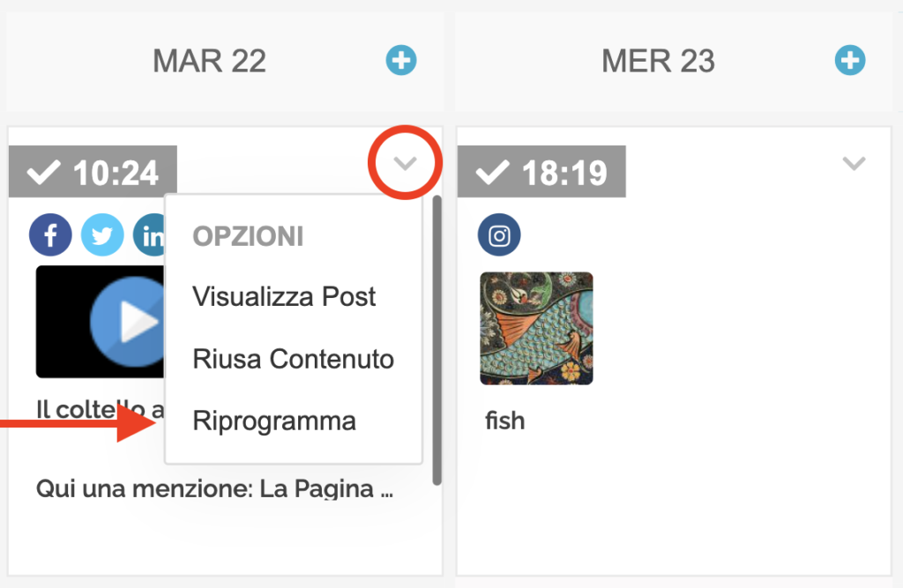Open the fish image thumbnail

536,329
